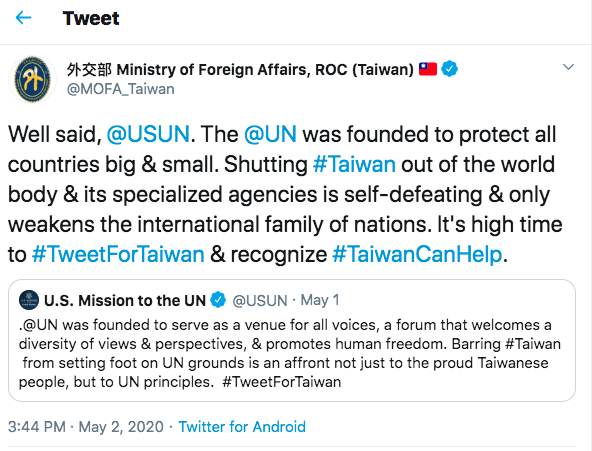Click the Taiwan flag emoji
592x451 pixels.
click(428, 69)
